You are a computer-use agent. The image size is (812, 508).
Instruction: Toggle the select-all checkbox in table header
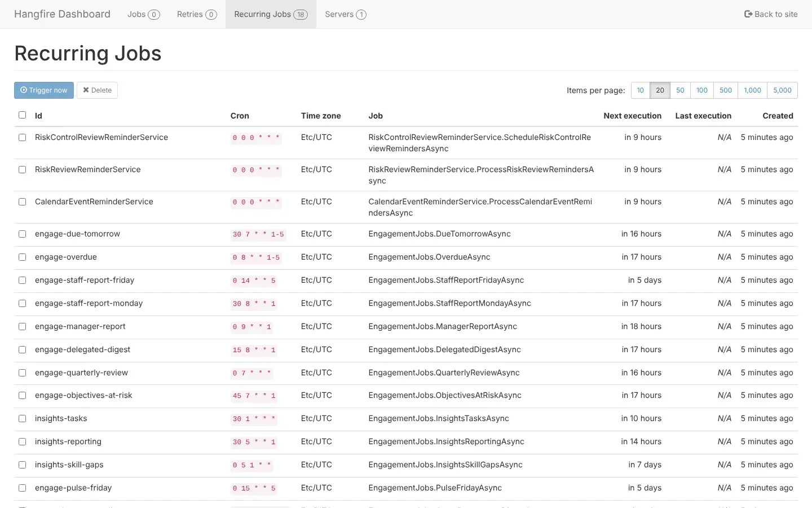(23, 115)
